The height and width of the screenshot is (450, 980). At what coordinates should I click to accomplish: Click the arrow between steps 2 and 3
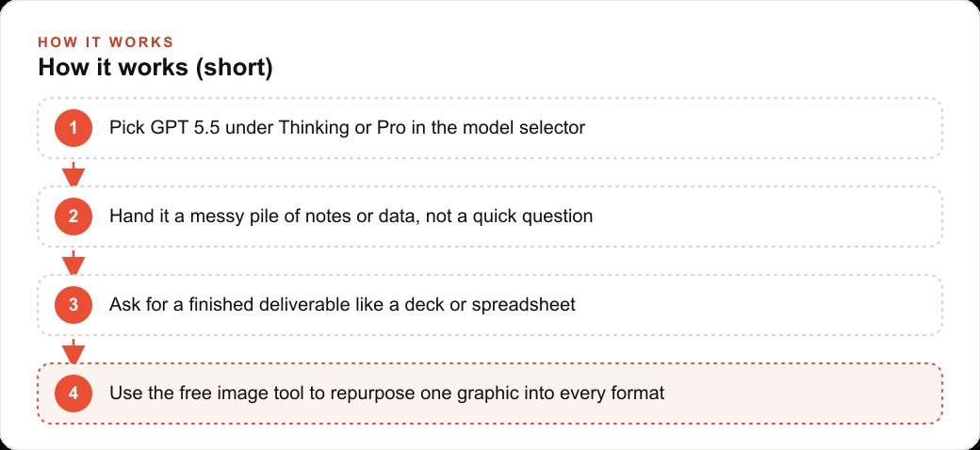pyautogui.click(x=73, y=262)
